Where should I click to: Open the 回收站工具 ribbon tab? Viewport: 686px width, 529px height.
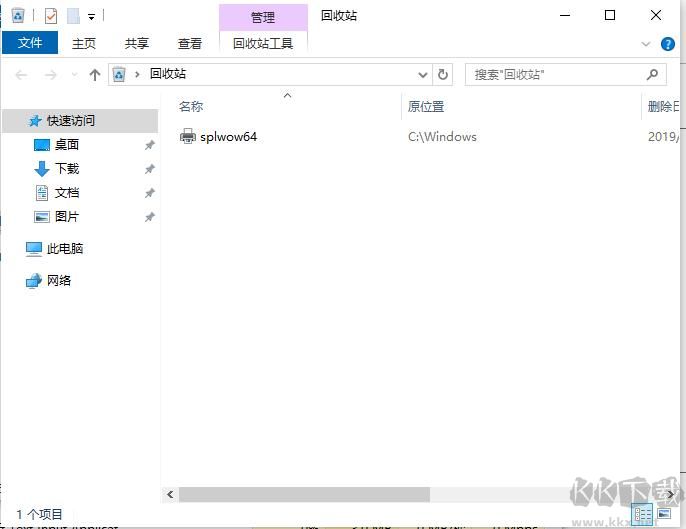263,43
